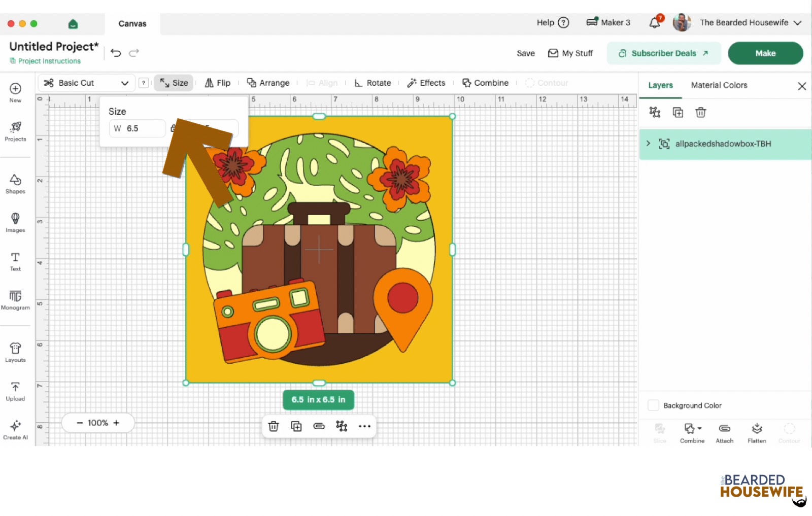Open the notifications bell
The image size is (812, 516).
[x=655, y=22]
